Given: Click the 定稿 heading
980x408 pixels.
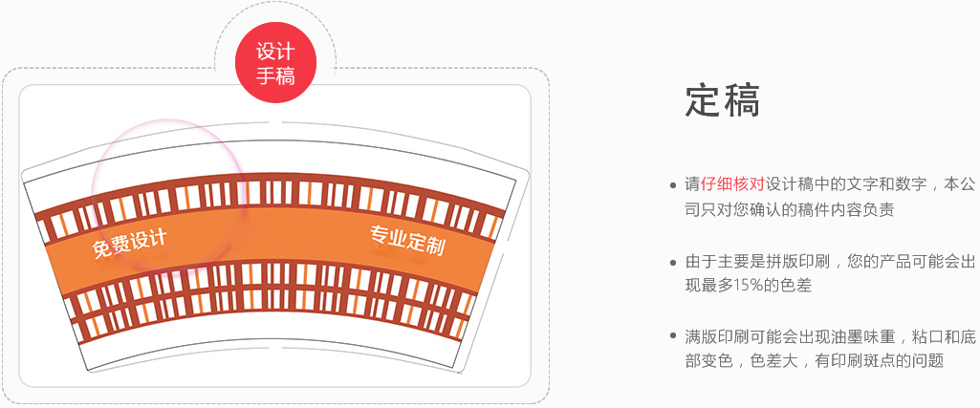Looking at the screenshot, I should tap(723, 100).
